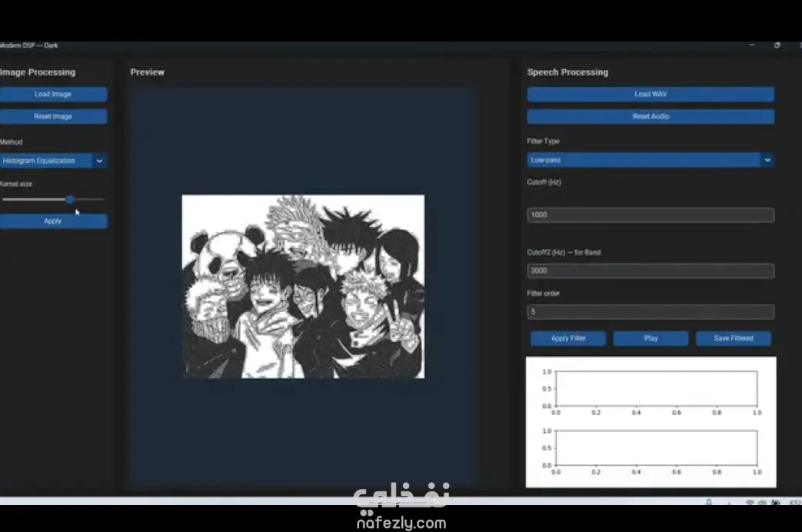Click the lower waveform plot axes
802x532 pixels.
(x=656, y=448)
